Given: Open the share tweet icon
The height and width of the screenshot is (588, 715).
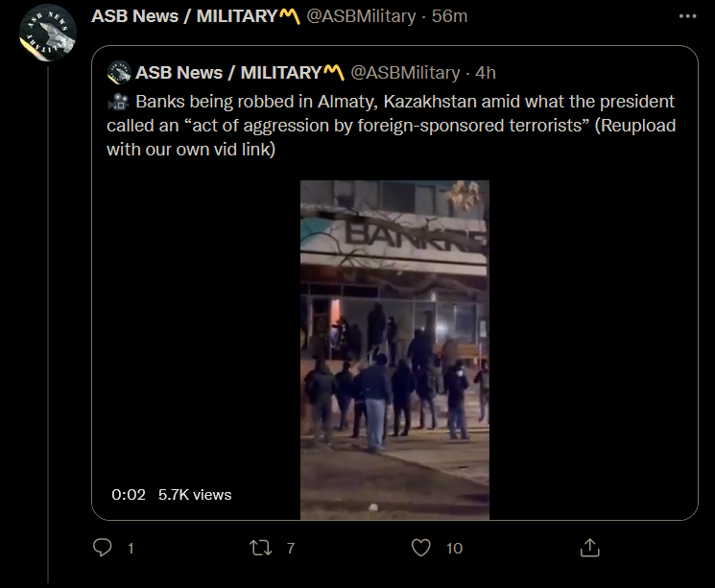Looking at the screenshot, I should pyautogui.click(x=590, y=548).
